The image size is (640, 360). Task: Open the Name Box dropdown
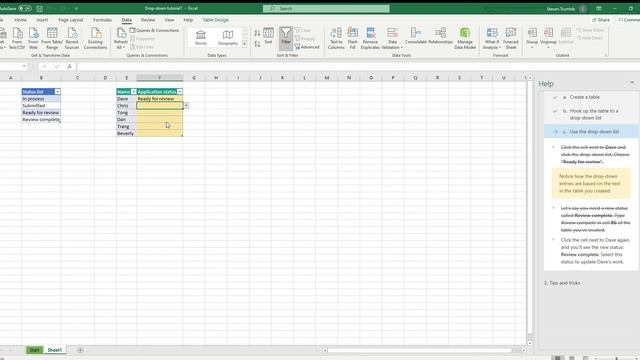pyautogui.click(x=24, y=67)
